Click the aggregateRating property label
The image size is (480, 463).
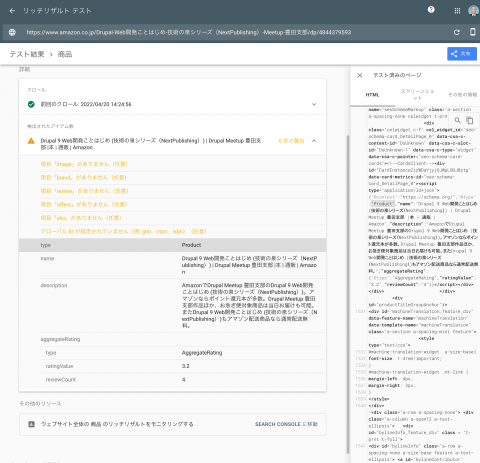tap(60, 339)
